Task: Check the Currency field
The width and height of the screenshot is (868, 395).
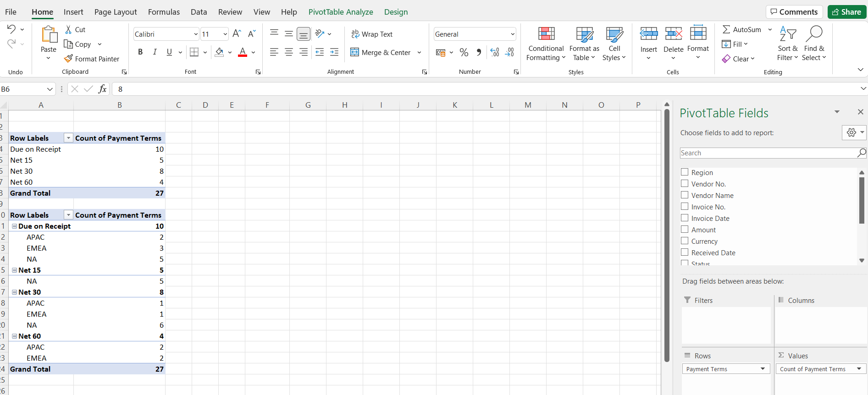Action: (x=685, y=241)
